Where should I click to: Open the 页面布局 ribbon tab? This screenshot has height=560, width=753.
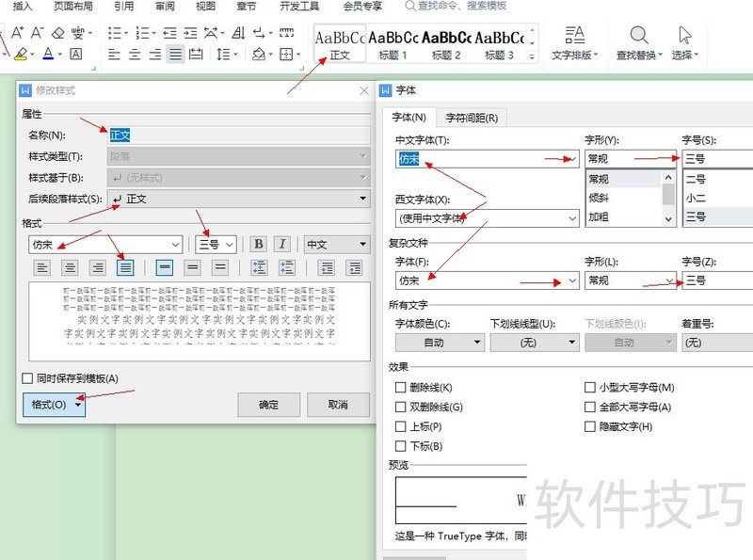coord(73,6)
